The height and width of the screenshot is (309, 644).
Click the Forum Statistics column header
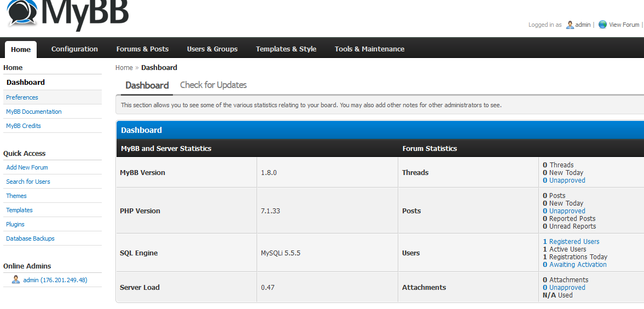430,149
